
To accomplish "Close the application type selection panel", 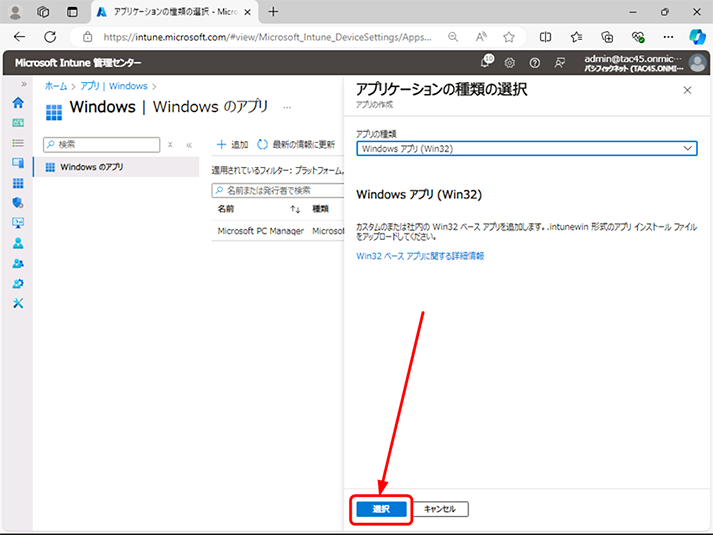I will coord(687,90).
